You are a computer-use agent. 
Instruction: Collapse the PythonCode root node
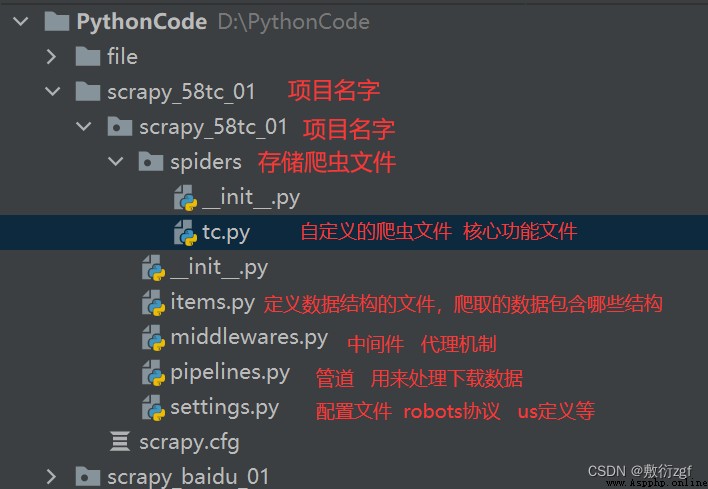pos(21,21)
